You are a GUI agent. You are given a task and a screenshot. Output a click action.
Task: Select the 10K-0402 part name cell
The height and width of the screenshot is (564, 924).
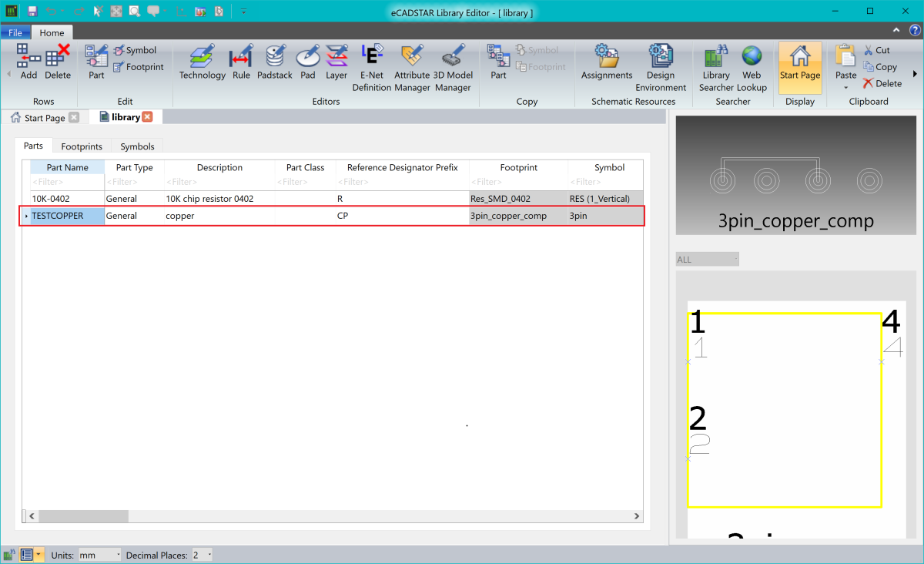[x=67, y=199]
